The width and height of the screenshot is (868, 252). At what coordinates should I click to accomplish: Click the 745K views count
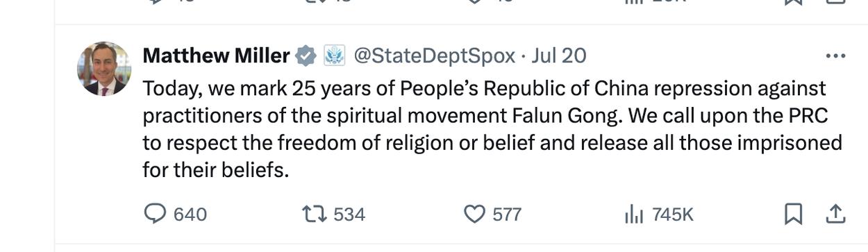pos(673,215)
